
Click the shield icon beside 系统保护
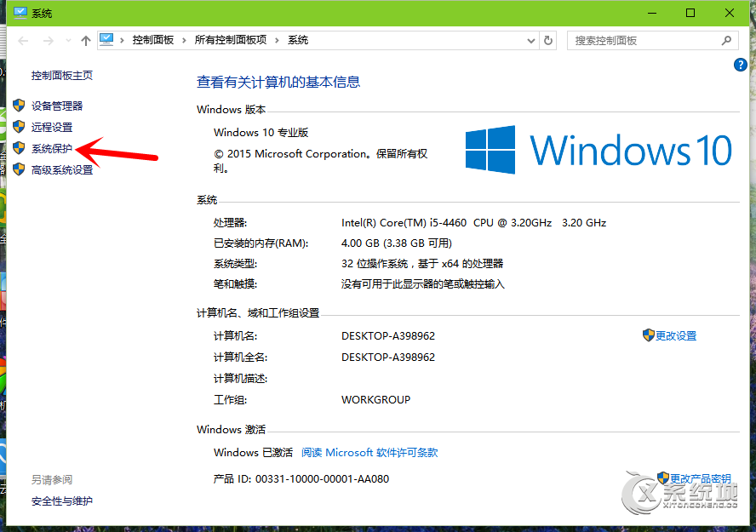click(x=19, y=147)
